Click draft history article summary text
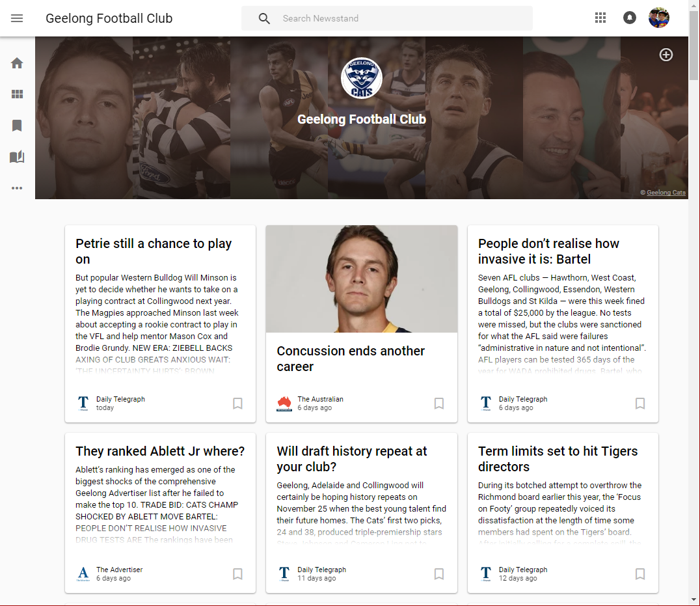This screenshot has width=700, height=606. coord(362,514)
